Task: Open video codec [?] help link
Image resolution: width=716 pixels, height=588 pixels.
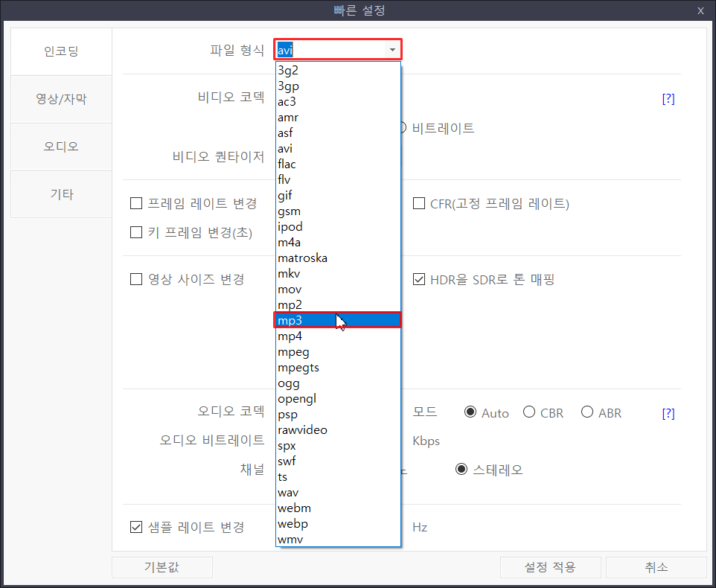Action: [x=668, y=98]
